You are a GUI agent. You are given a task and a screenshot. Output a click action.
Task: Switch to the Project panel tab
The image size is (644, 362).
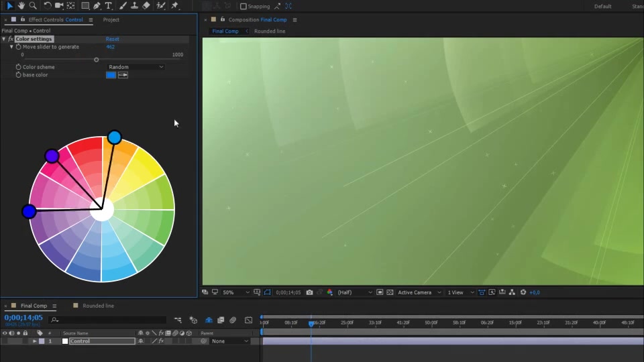(x=111, y=19)
